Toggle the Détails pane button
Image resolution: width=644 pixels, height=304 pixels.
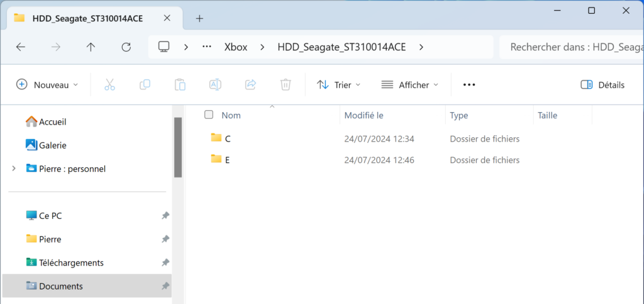[x=602, y=84]
